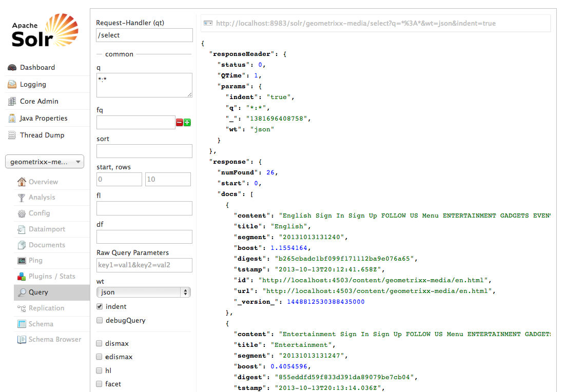
Task: Click the Plugins / Stats blocks icon
Action: click(x=22, y=277)
